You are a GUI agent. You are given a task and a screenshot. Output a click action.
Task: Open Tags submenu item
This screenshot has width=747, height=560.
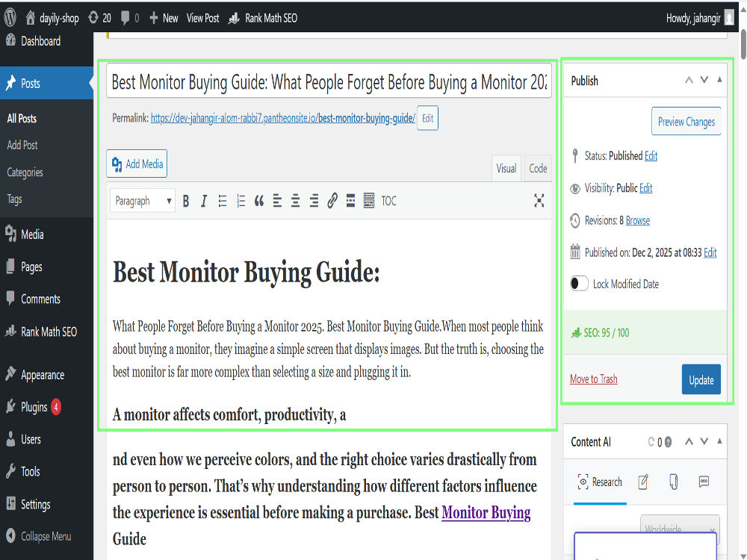[x=14, y=199]
